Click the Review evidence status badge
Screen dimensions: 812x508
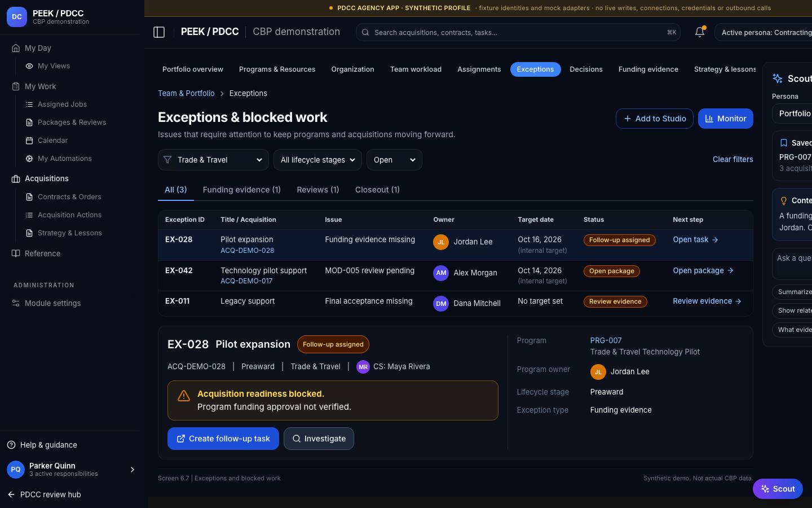click(615, 301)
